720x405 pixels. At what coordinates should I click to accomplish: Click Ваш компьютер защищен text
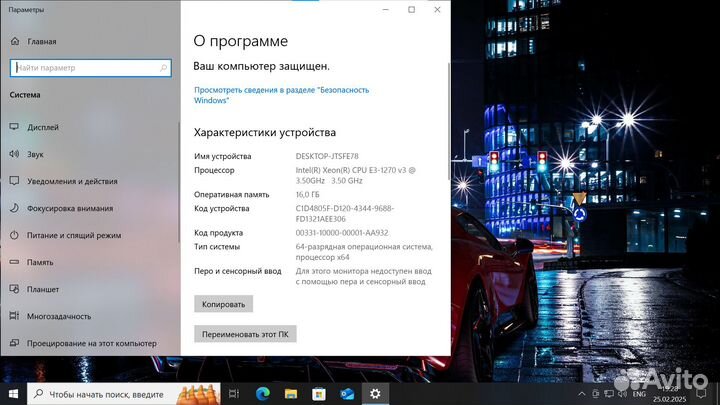click(261, 66)
